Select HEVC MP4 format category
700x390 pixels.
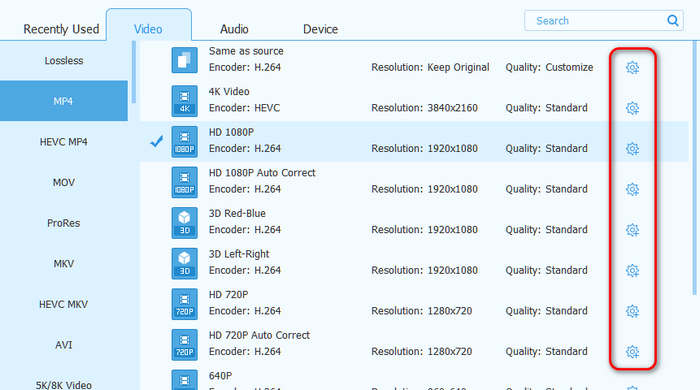pyautogui.click(x=64, y=142)
